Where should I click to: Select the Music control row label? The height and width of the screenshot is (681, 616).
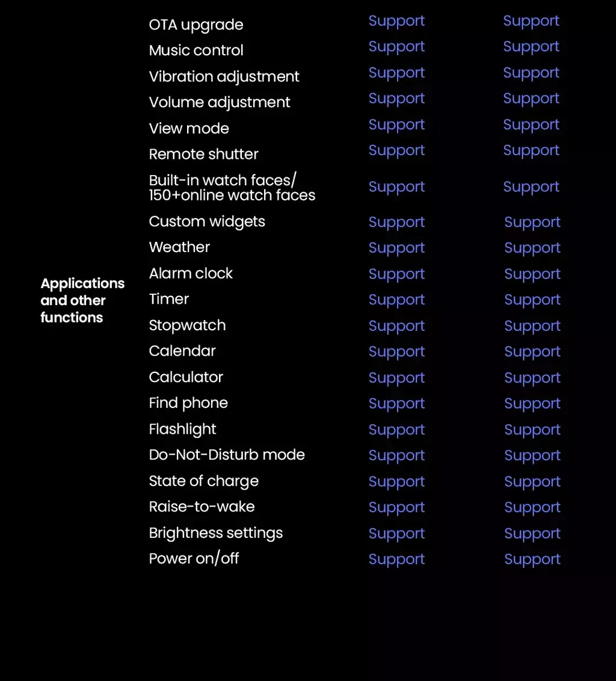196,51
